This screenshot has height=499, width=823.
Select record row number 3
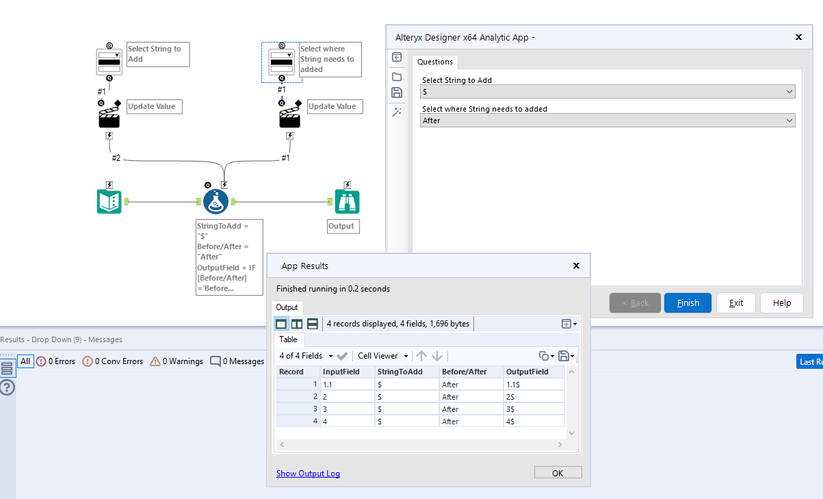point(299,409)
